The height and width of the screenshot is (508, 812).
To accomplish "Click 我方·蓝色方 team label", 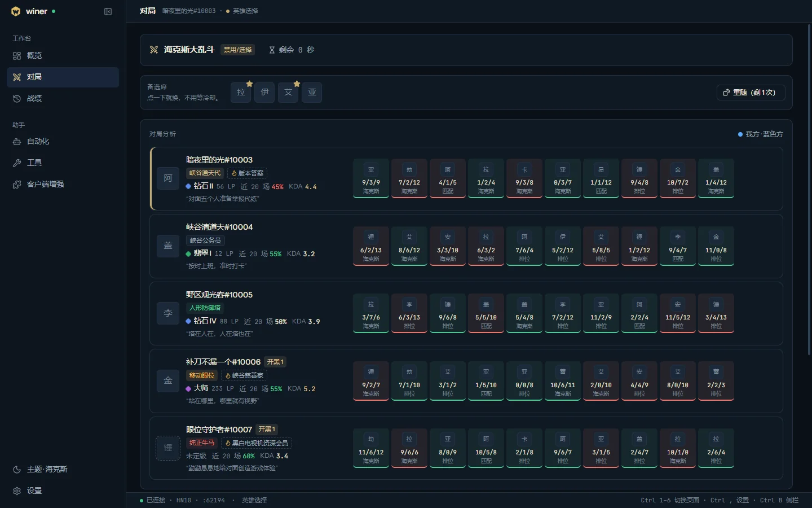I will [761, 134].
